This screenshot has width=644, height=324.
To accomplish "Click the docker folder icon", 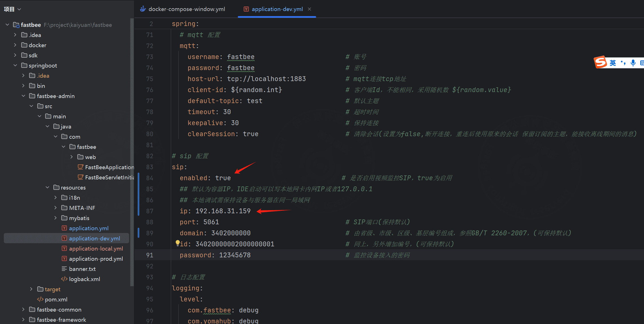I will (x=24, y=45).
